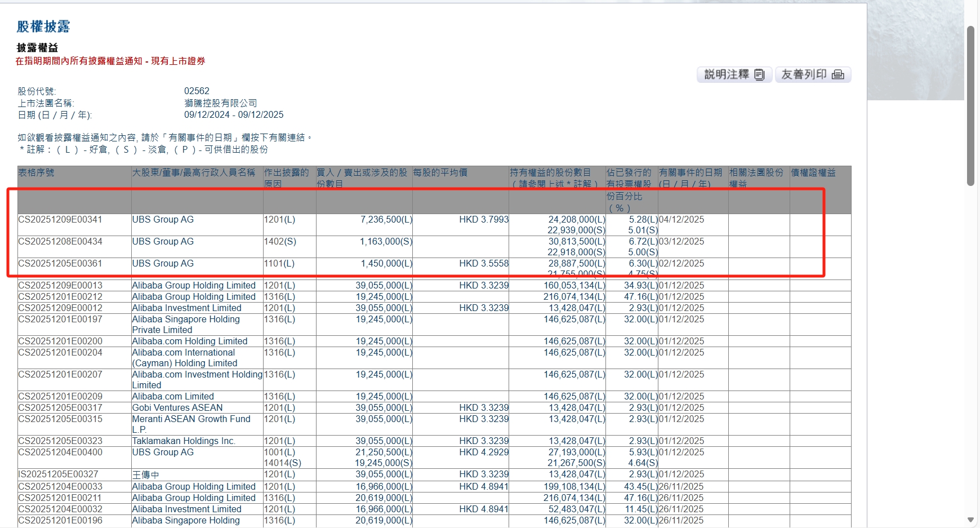Click date range 09/12/2024 - 09/12/2025

pos(234,114)
